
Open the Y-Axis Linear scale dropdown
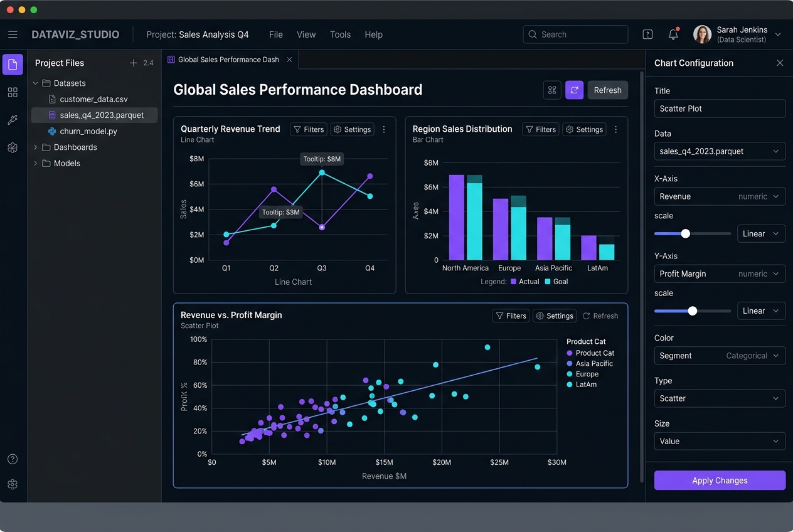761,311
